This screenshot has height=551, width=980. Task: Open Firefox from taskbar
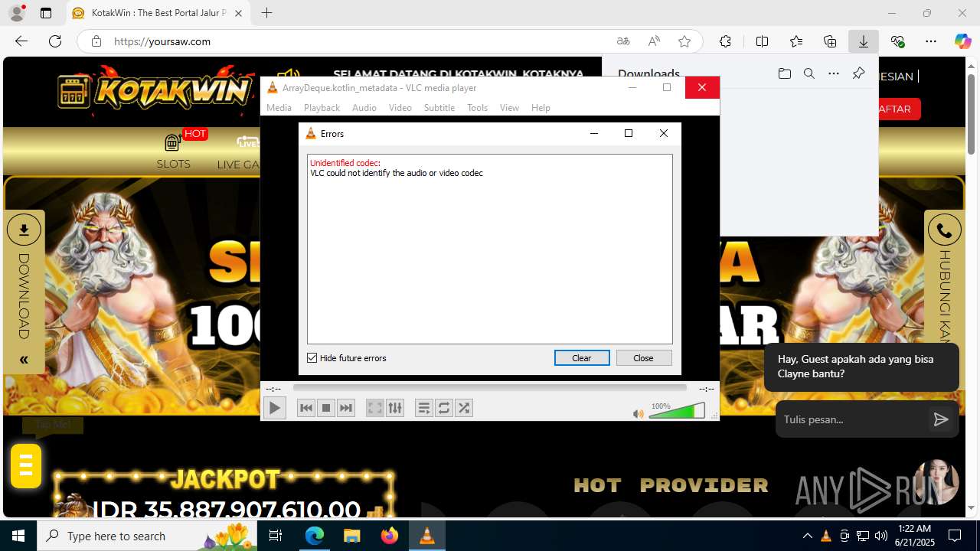(x=390, y=536)
